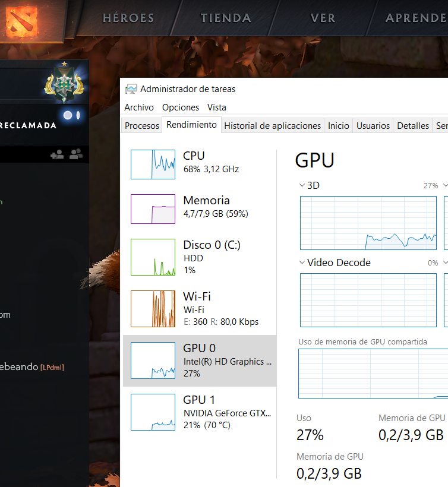Select GPU 1 NVIDIA GeForce GTX item
The image size is (448, 487).
[x=200, y=412]
